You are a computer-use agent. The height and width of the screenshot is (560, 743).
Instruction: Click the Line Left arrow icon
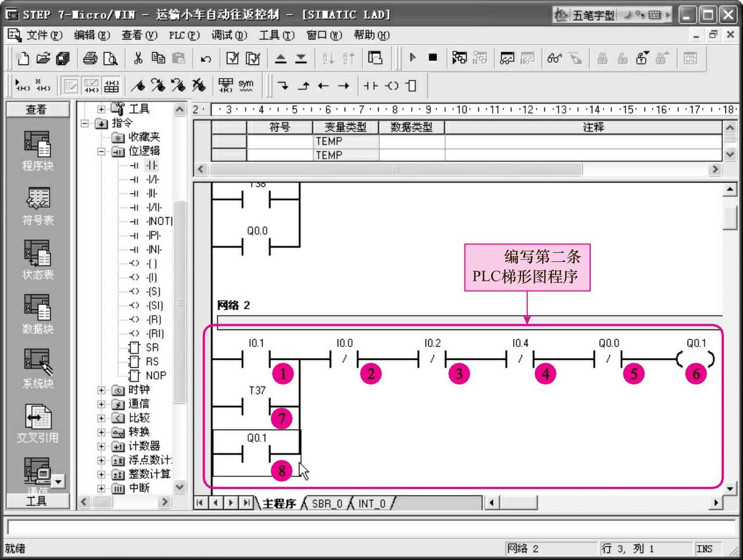[323, 86]
